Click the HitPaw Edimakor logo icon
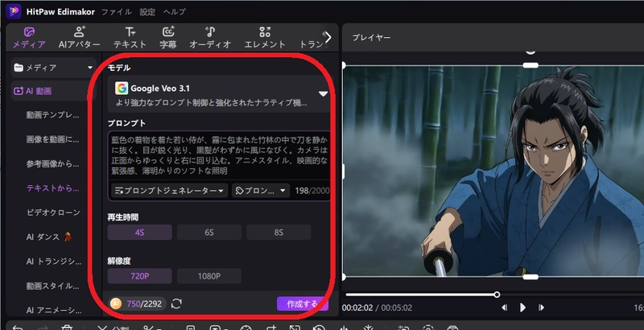This screenshot has width=644, height=330. click(x=14, y=11)
